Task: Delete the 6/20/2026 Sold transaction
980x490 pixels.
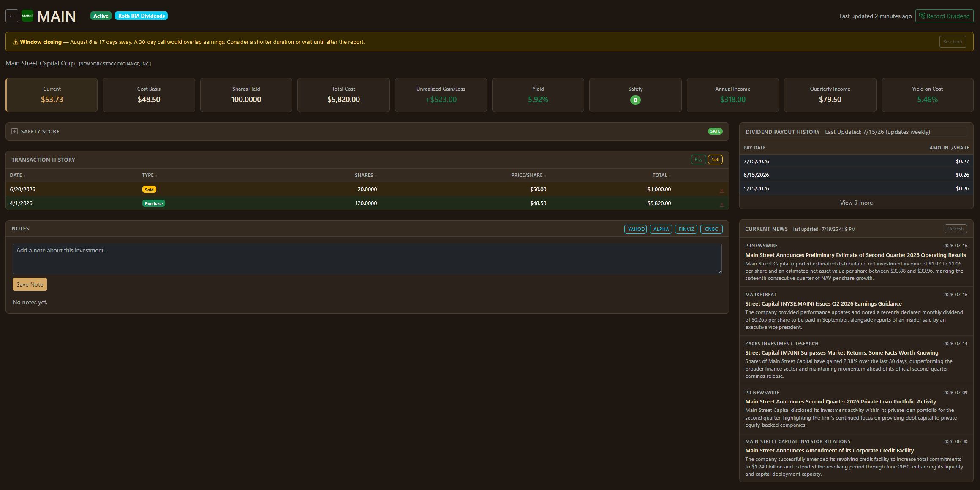Action: point(721,190)
